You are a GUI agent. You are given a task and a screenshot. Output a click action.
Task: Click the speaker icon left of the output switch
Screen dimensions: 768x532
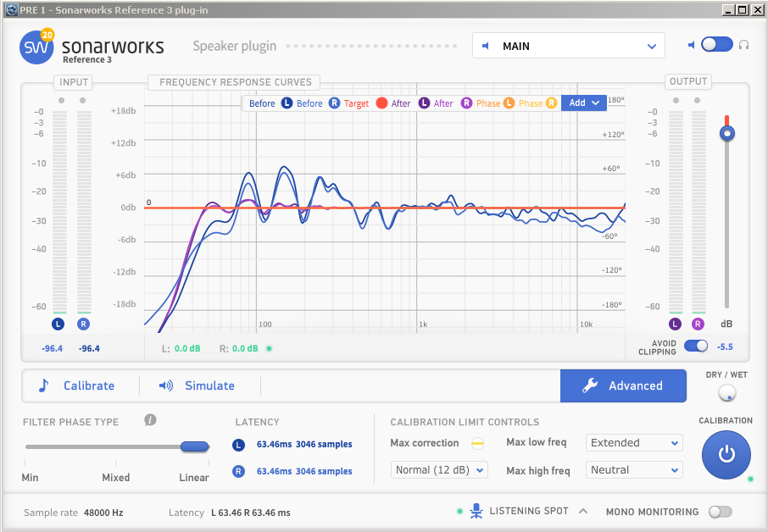click(x=692, y=45)
